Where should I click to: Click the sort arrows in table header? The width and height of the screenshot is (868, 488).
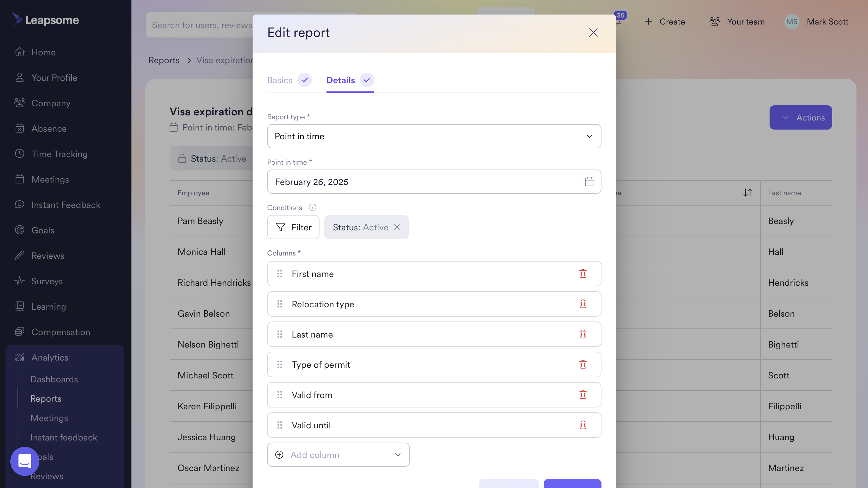[747, 193]
